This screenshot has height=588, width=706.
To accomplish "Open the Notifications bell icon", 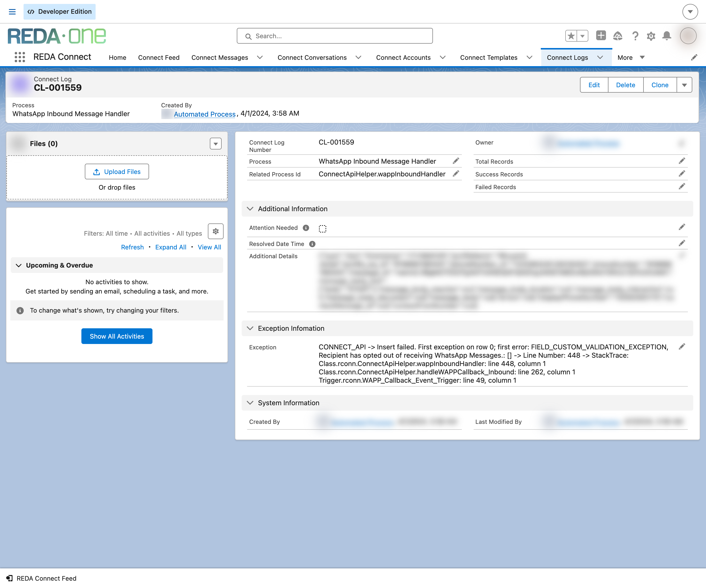I will tap(667, 36).
